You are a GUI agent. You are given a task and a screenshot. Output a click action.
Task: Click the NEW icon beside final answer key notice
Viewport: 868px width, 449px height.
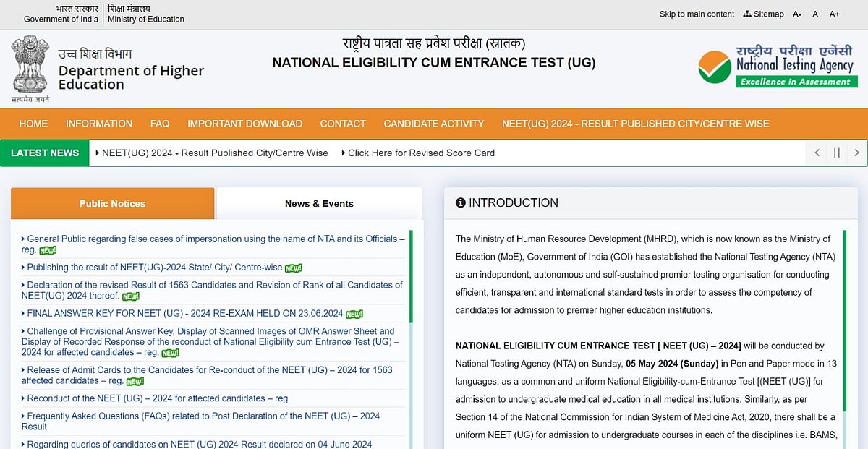pyautogui.click(x=352, y=314)
